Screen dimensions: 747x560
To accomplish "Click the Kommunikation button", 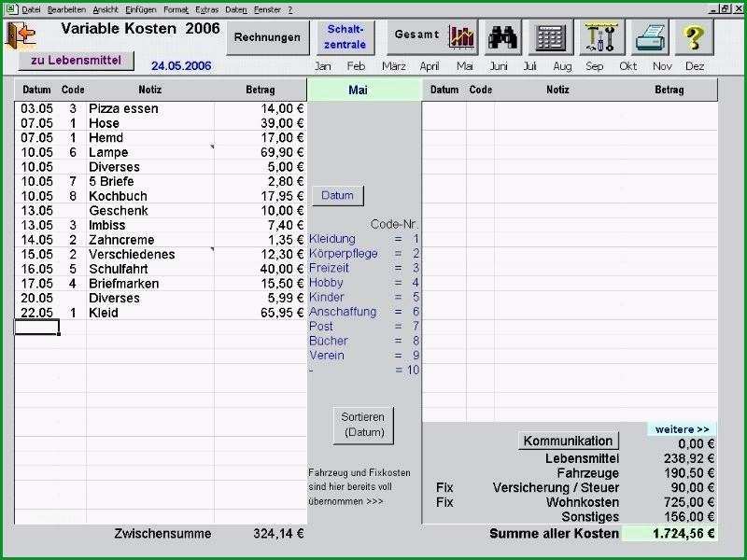I will (x=569, y=441).
